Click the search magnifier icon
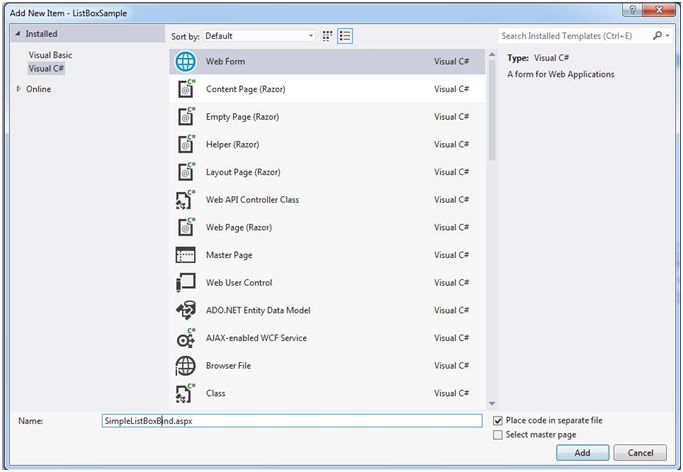The width and height of the screenshot is (683, 472). point(657,35)
